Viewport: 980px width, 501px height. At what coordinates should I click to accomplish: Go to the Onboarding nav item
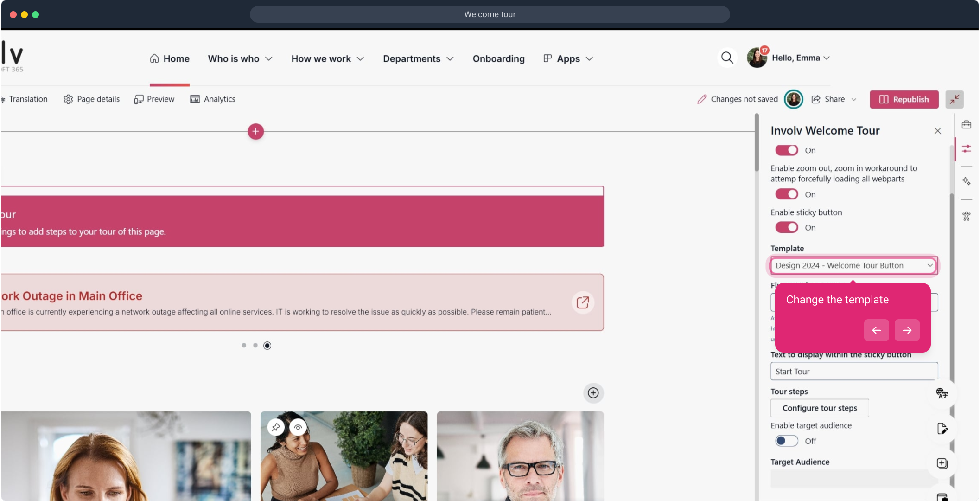click(498, 59)
